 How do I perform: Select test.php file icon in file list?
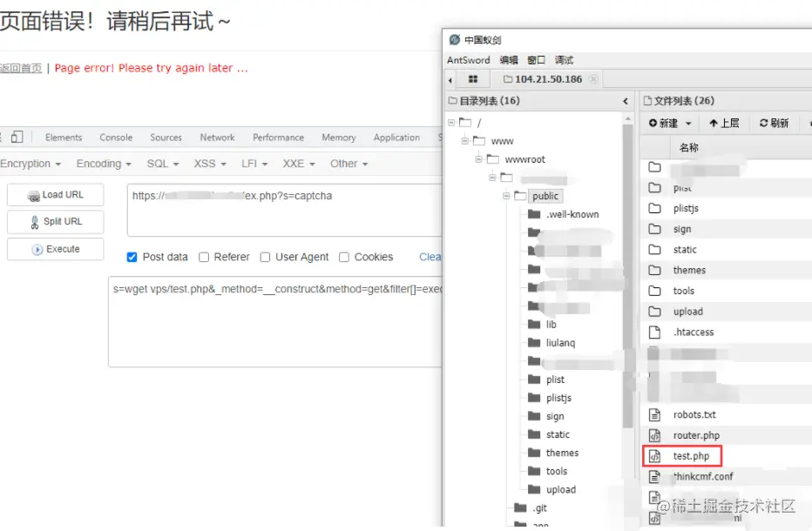[654, 456]
